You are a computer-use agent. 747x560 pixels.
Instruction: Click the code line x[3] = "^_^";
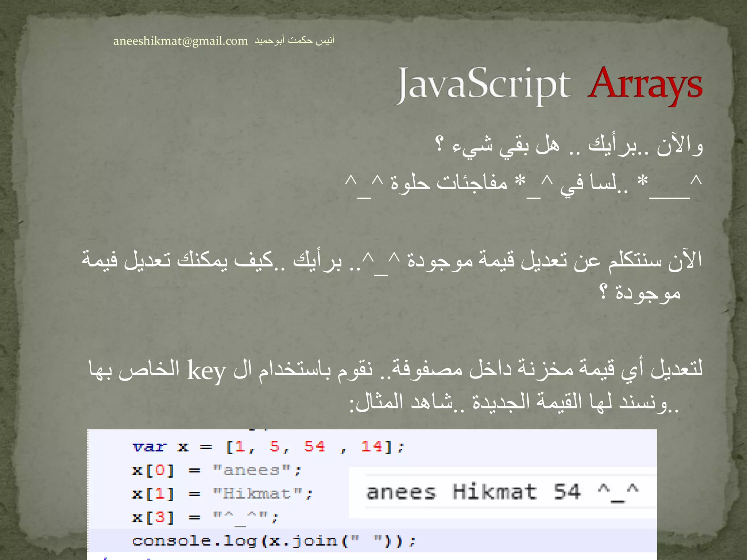tap(205, 518)
